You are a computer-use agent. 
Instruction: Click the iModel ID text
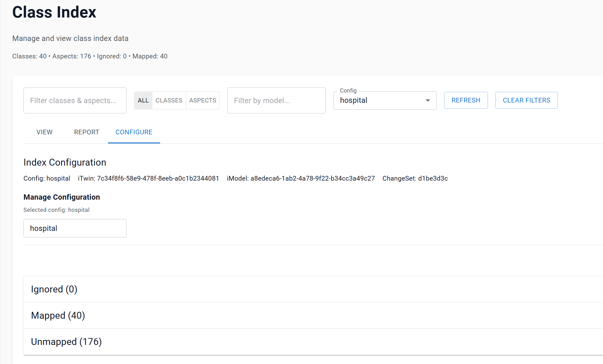point(301,178)
